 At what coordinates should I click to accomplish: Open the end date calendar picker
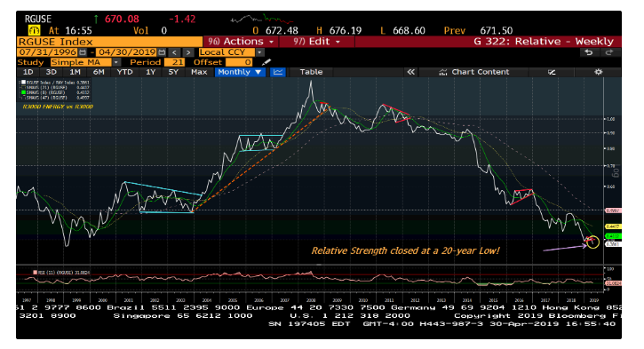tap(162, 52)
